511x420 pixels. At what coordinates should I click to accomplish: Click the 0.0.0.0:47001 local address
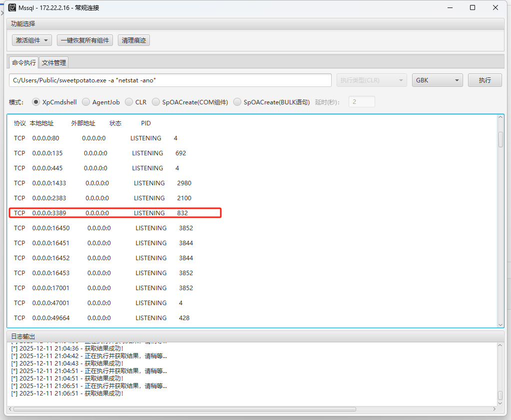tap(51, 303)
